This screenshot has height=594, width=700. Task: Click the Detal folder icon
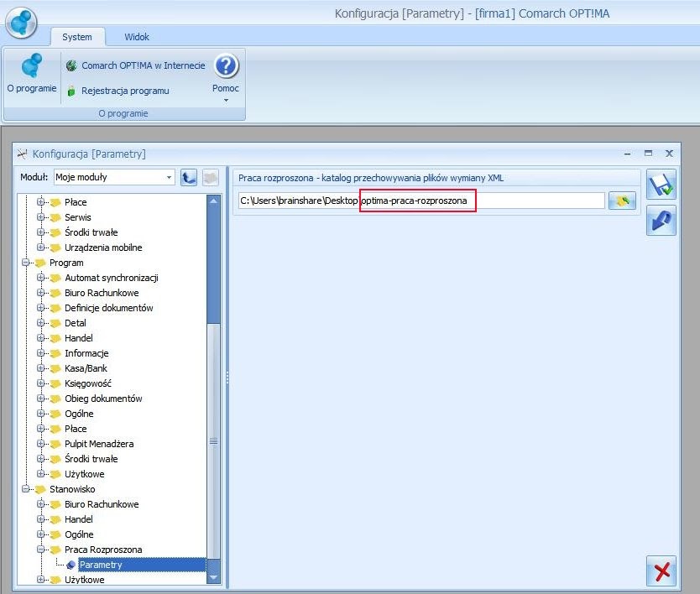pyautogui.click(x=55, y=324)
